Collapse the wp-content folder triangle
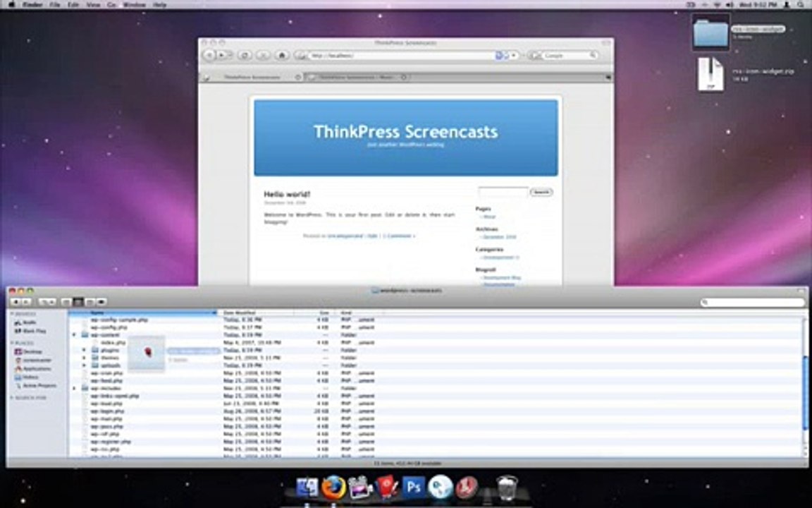This screenshot has width=812, height=508. tap(74, 335)
